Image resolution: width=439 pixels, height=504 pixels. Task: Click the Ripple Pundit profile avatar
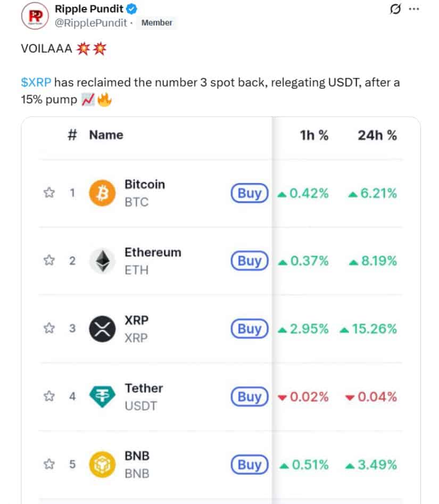[35, 16]
